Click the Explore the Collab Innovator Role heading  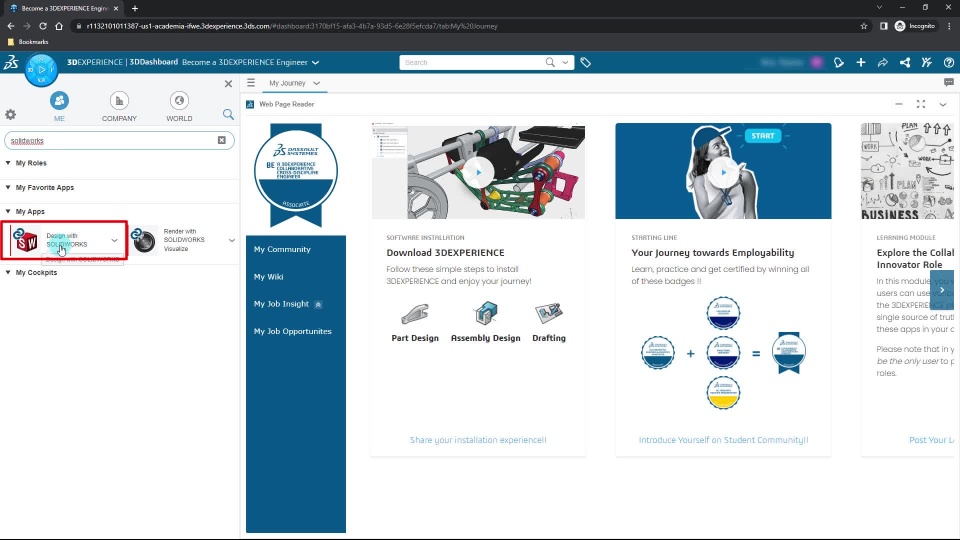point(915,258)
